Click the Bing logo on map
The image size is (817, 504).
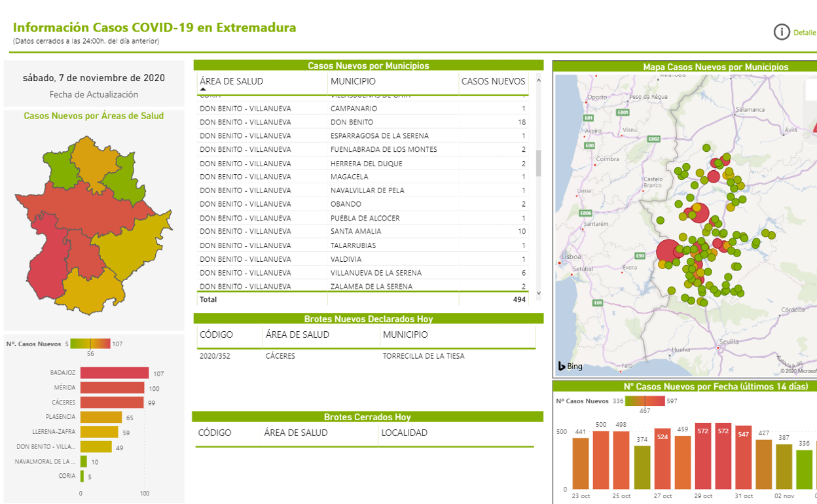570,367
